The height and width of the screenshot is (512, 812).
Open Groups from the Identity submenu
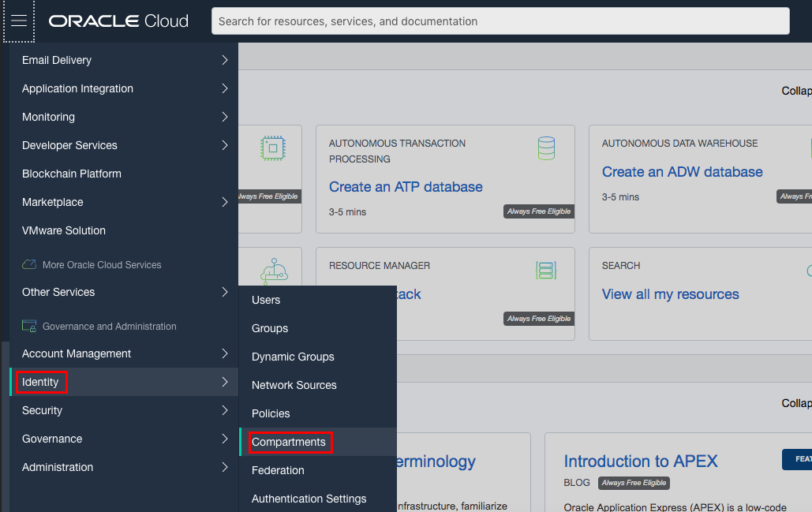(x=317, y=328)
